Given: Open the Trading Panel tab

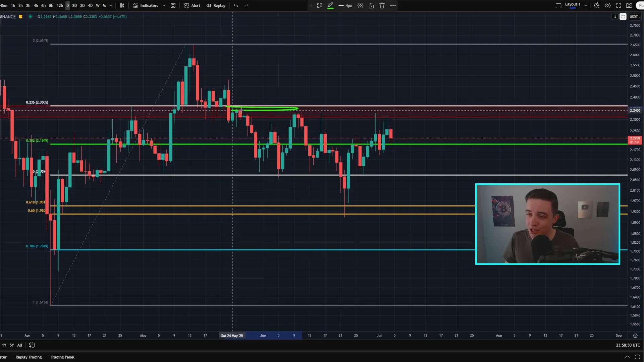Looking at the screenshot, I should (62, 357).
